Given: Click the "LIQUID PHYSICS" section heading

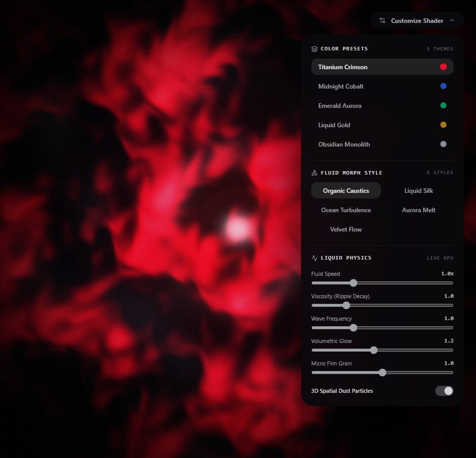Looking at the screenshot, I should click(346, 258).
